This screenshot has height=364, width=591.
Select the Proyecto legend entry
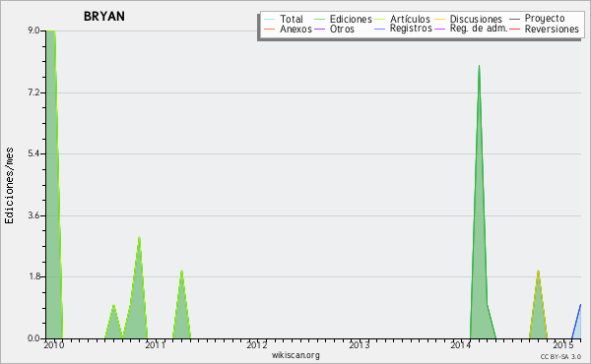[537, 18]
